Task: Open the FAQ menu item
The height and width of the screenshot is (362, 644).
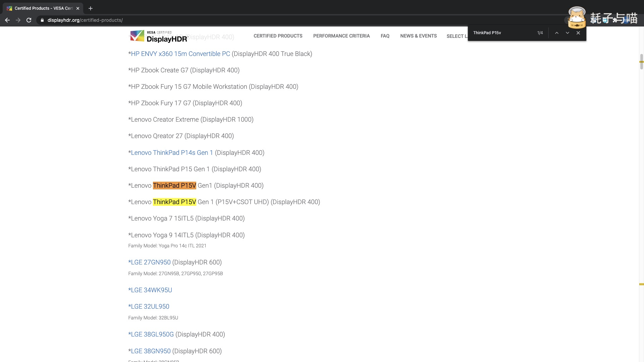Action: 385,36
